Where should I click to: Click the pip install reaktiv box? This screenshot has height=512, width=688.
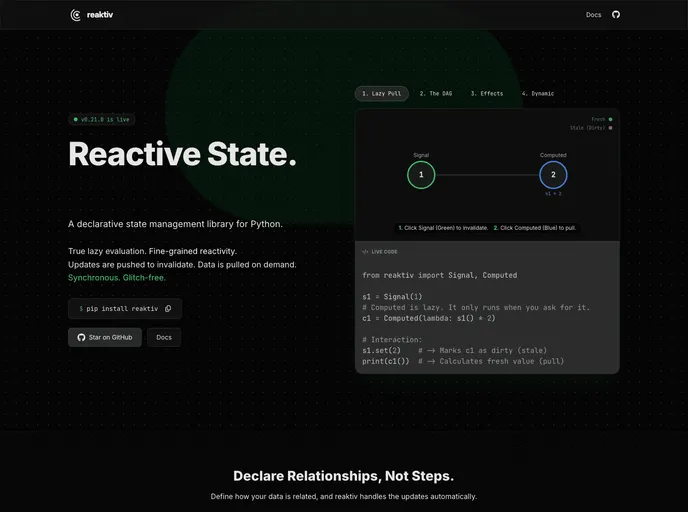[x=125, y=308]
